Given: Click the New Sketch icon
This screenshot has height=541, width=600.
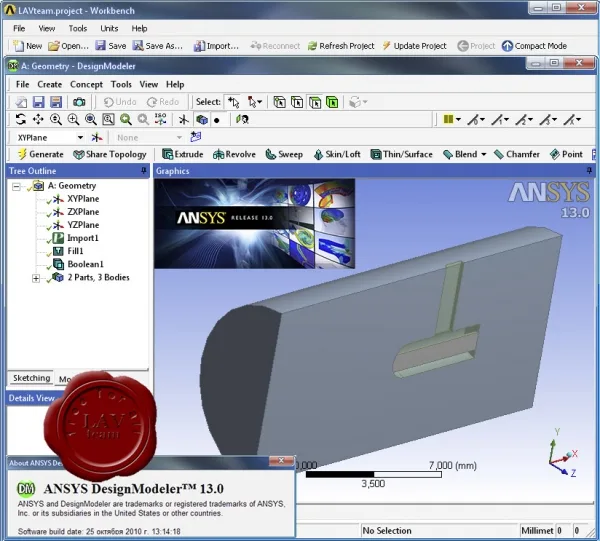Looking at the screenshot, I should (196, 137).
